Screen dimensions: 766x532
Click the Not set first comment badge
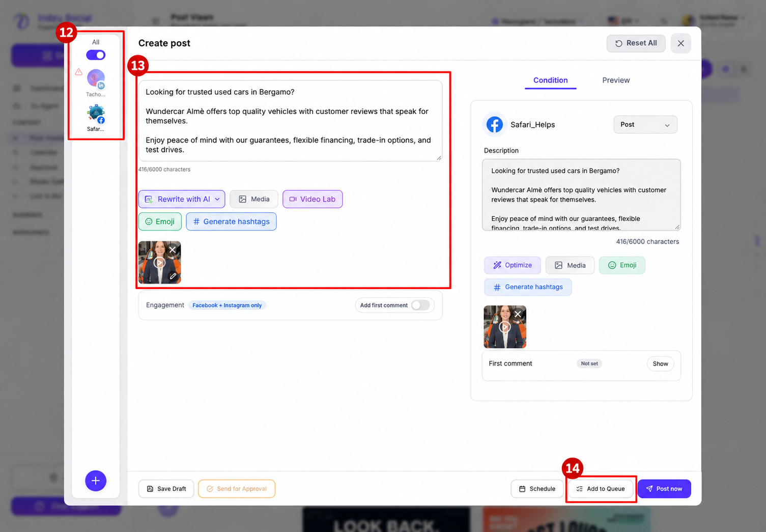pyautogui.click(x=589, y=363)
